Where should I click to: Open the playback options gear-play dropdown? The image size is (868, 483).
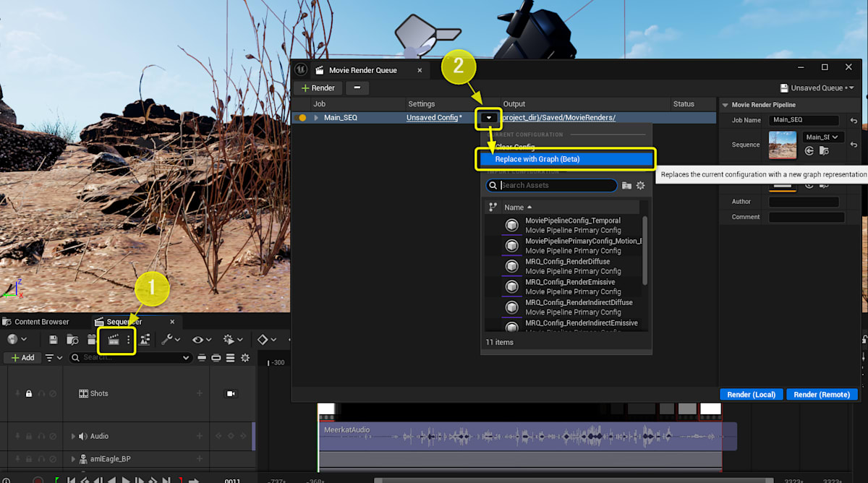point(233,339)
